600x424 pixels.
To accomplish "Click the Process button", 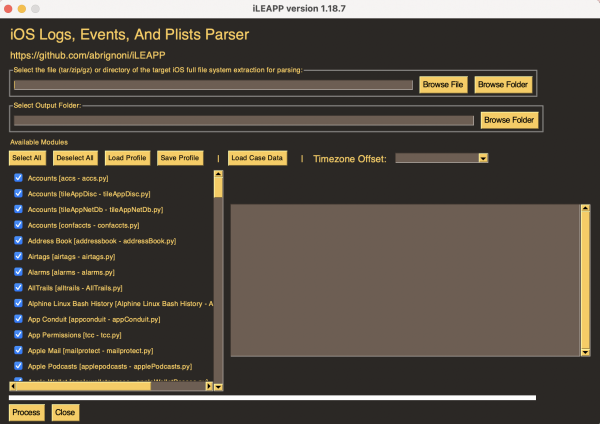I will point(26,413).
